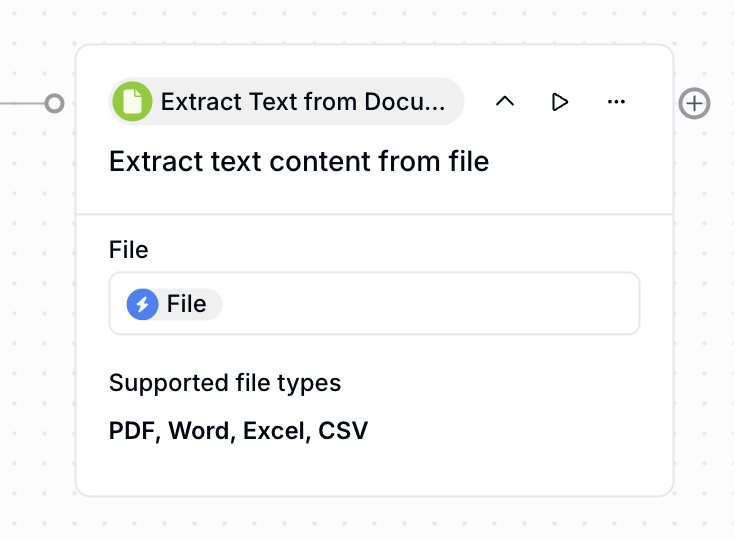
Task: Select the incoming connector line on the left
Action: 20,103
